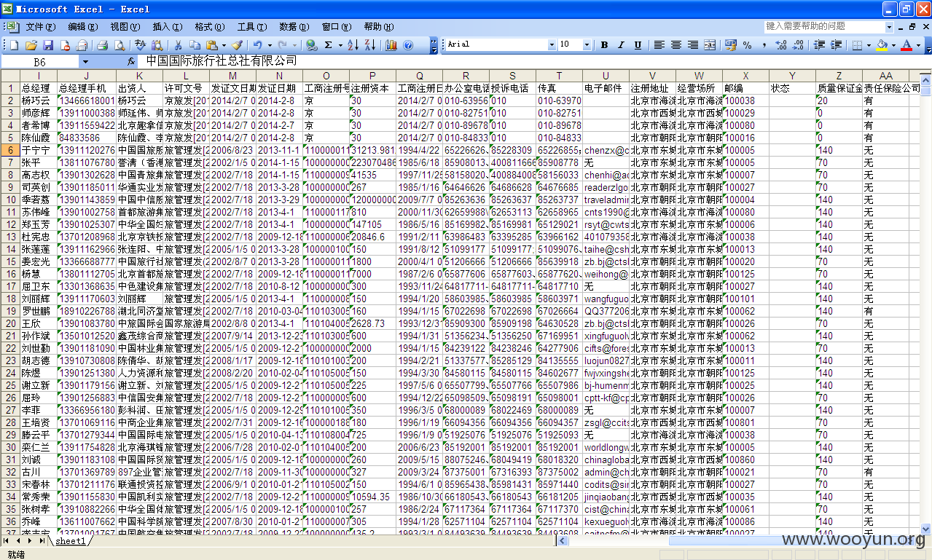932x560 pixels.
Task: Toggle italic formatting
Action: click(621, 45)
